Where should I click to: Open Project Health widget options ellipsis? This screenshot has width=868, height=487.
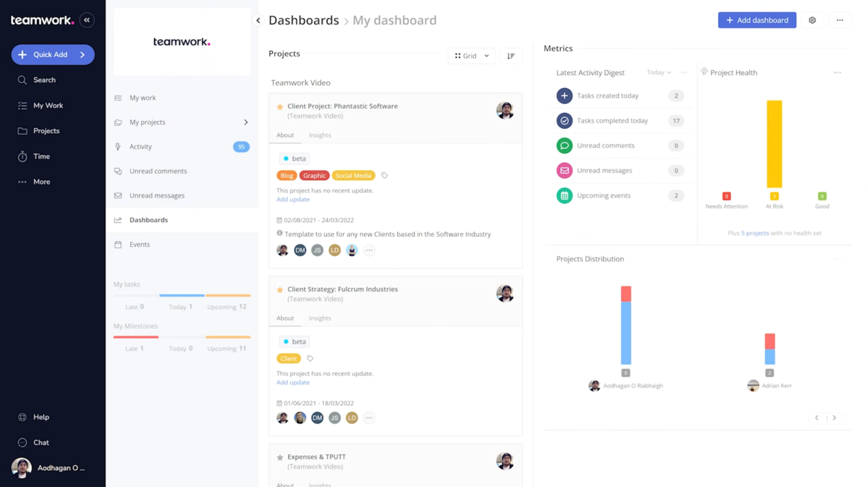click(838, 73)
